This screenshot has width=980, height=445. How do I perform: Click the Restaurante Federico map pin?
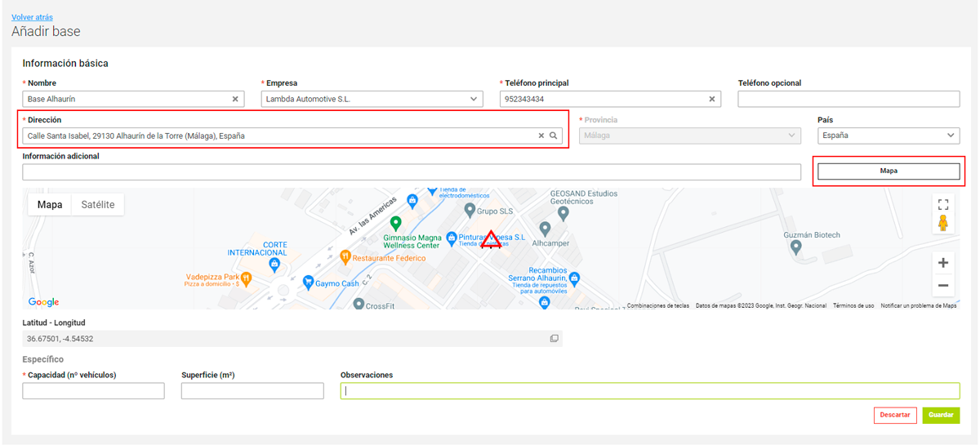pos(345,257)
